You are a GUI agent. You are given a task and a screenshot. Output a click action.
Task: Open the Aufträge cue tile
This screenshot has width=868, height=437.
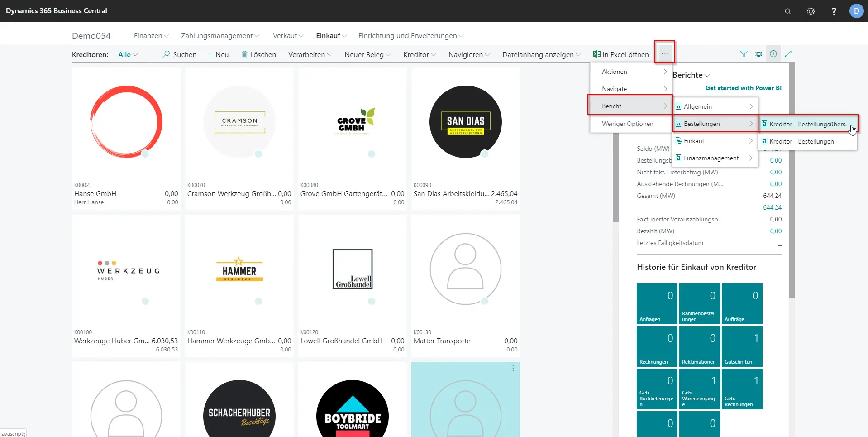[742, 304]
